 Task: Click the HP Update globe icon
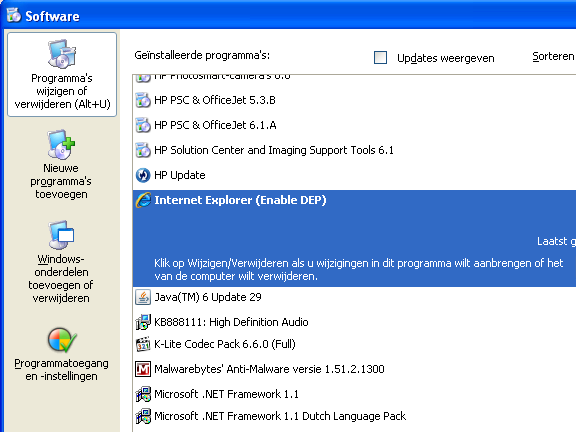pos(143,175)
